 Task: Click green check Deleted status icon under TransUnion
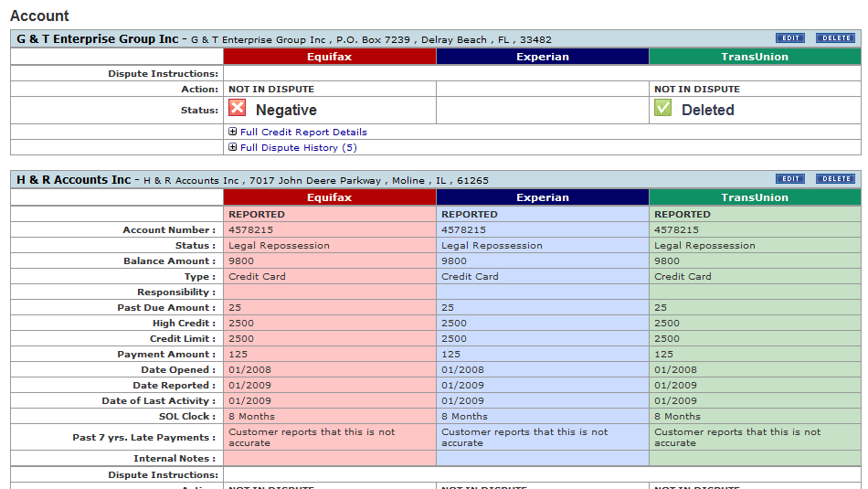pos(662,108)
